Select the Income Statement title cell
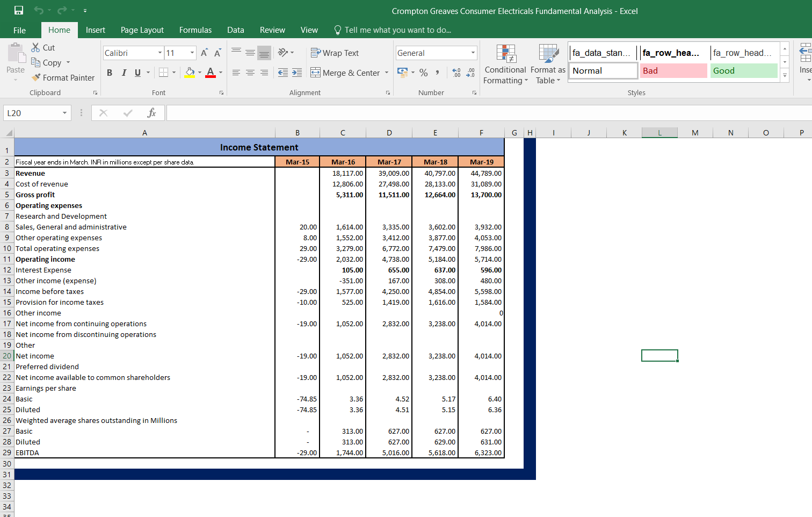The height and width of the screenshot is (517, 812). pyautogui.click(x=259, y=147)
